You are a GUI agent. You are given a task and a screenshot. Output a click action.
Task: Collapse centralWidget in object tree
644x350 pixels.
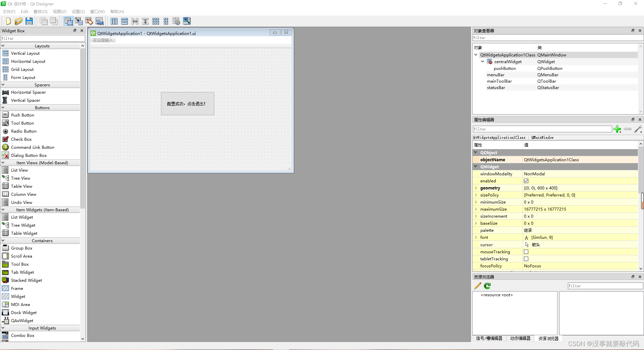tap(483, 61)
